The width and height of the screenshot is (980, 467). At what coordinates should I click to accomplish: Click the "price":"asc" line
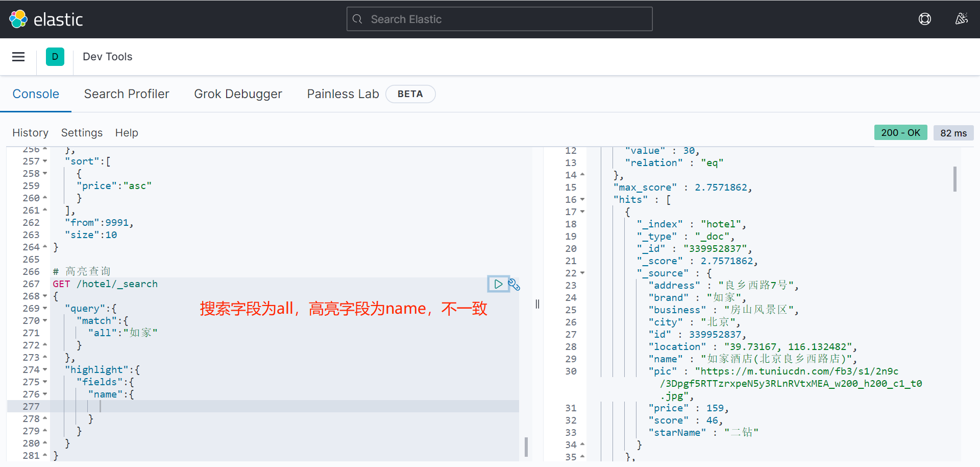(114, 186)
